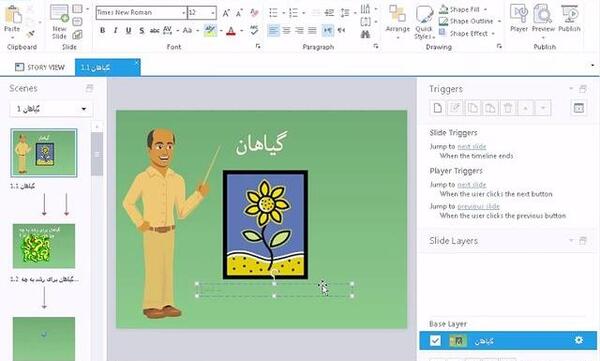
Task: Toggle Underline formatting
Action: (x=129, y=31)
